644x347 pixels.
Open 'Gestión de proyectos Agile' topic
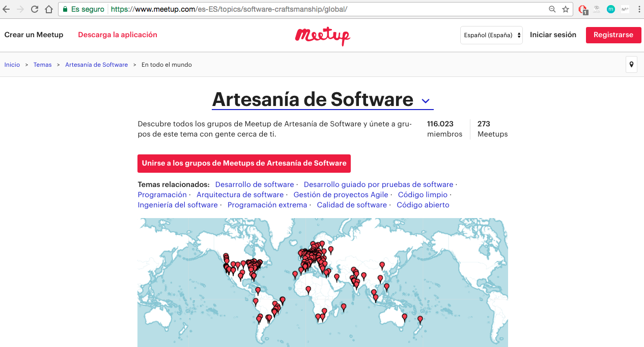point(341,195)
